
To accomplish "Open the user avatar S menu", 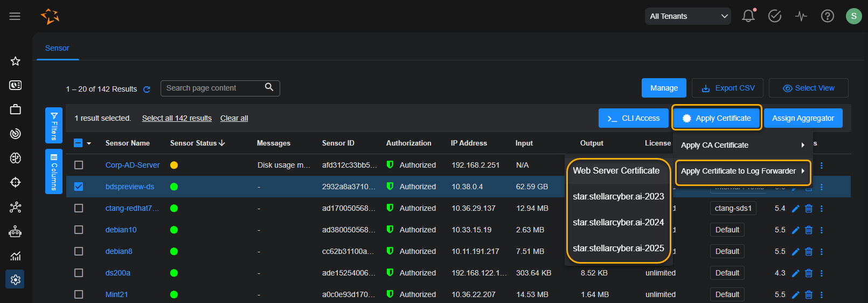I will click(x=853, y=16).
